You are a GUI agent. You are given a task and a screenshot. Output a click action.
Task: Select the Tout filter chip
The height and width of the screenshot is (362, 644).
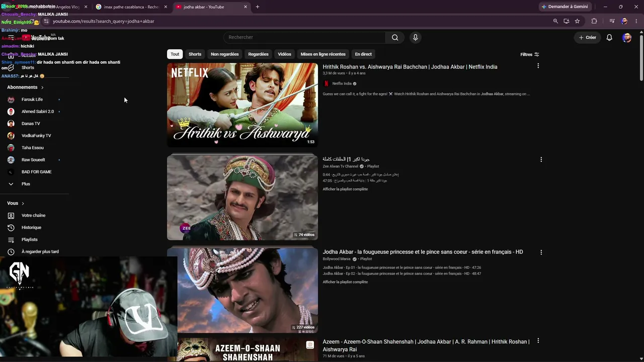tap(175, 54)
